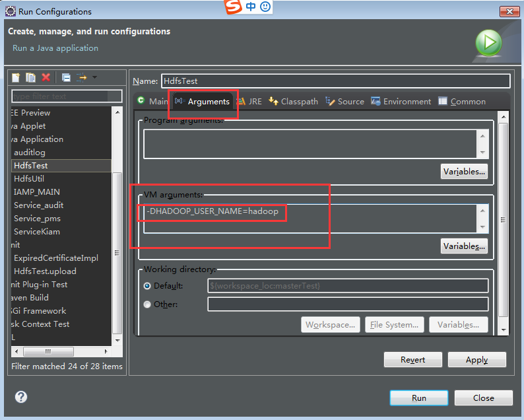The width and height of the screenshot is (524, 420).
Task: Click the tree vertical scrollbar thumb
Action: click(x=117, y=253)
